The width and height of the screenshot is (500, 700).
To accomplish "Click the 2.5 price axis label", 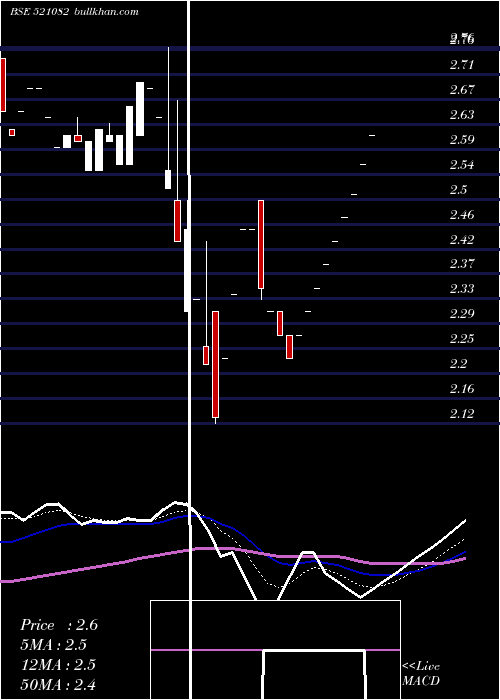I will [x=458, y=190].
